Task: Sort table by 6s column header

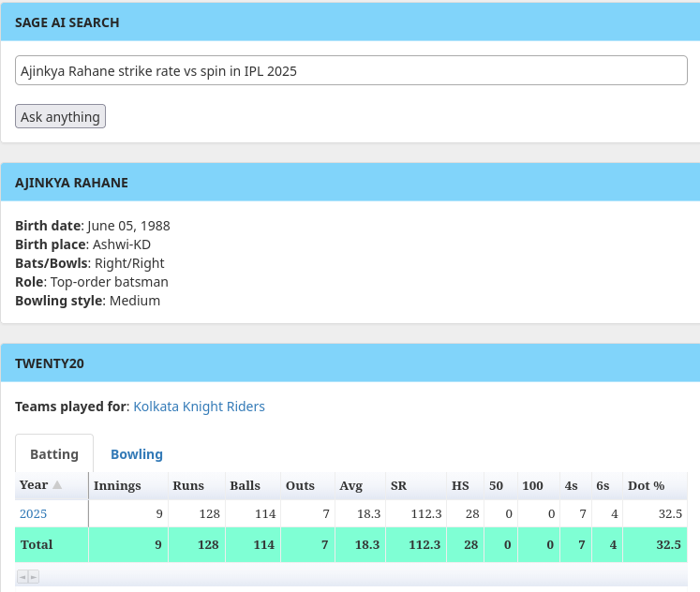Action: (x=607, y=485)
